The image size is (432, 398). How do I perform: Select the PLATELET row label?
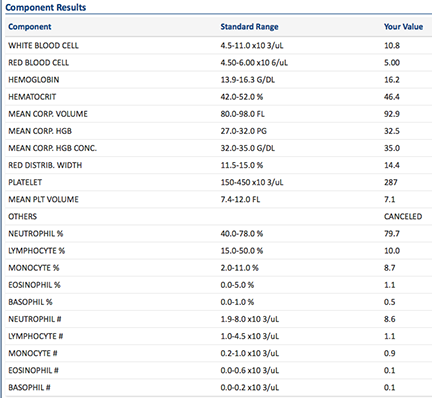[25, 182]
